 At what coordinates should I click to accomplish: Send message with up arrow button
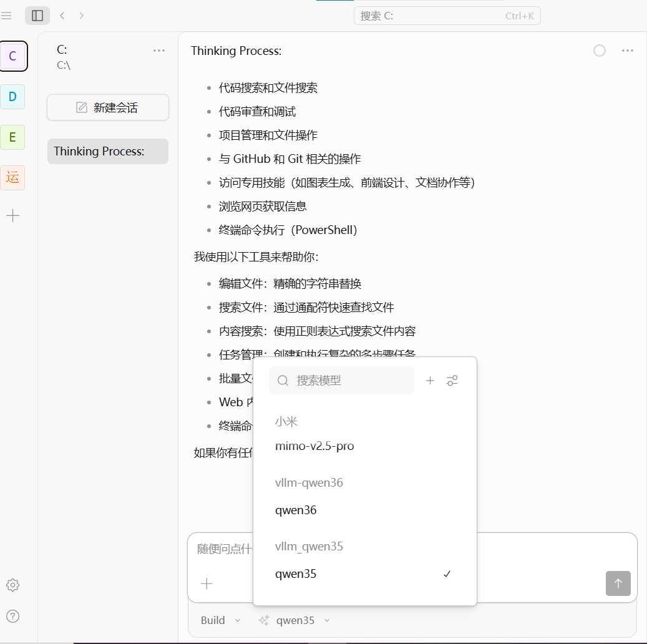coord(618,583)
